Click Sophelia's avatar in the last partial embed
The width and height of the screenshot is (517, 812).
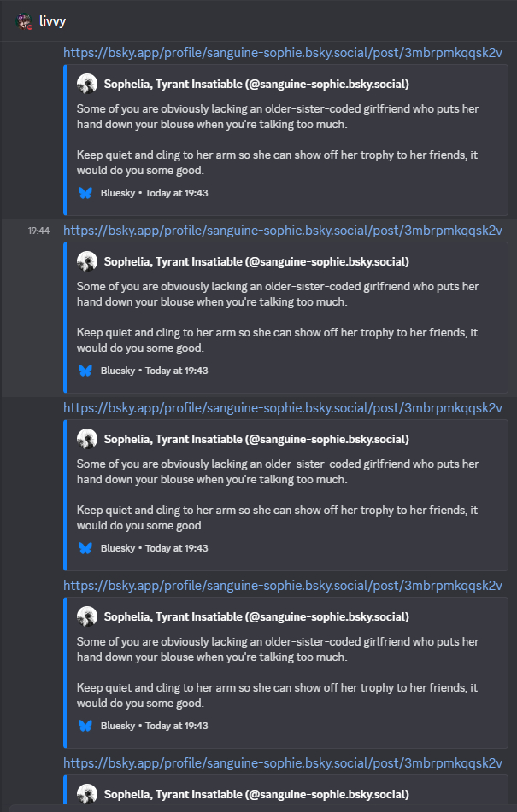[x=86, y=794]
